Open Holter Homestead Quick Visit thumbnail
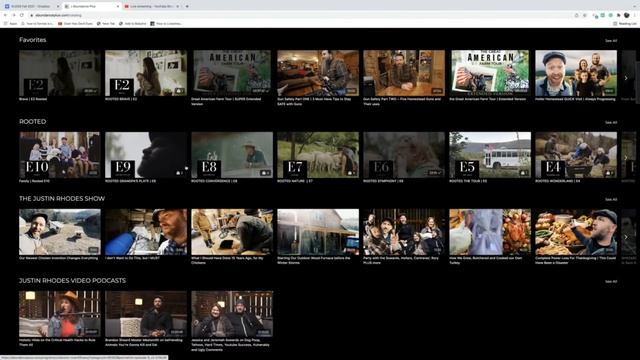 (x=576, y=73)
